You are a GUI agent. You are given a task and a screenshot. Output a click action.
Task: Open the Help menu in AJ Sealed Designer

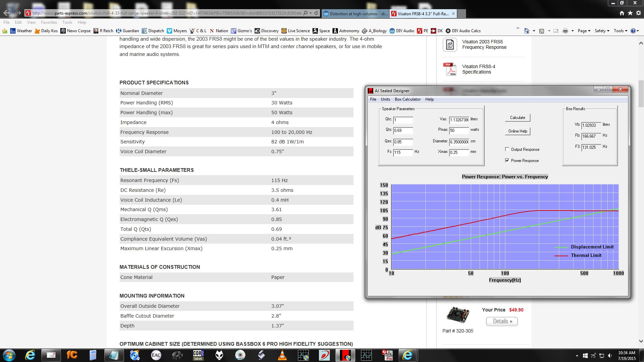click(x=429, y=99)
